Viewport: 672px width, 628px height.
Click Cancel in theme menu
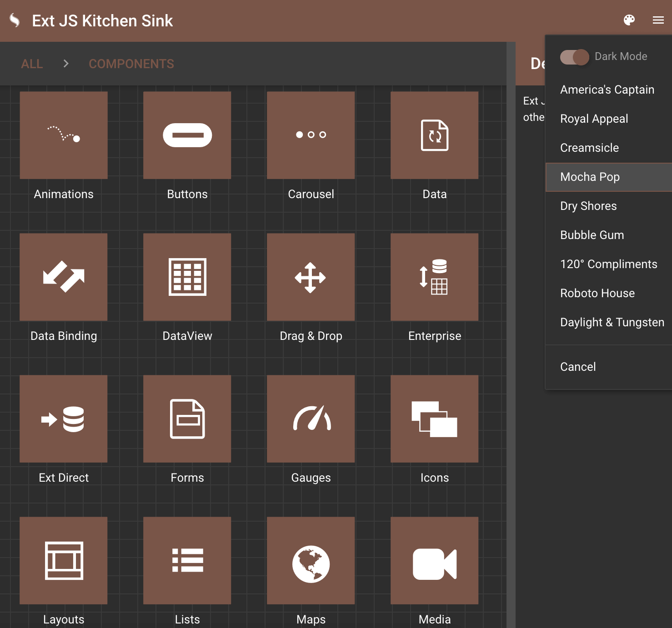point(609,367)
